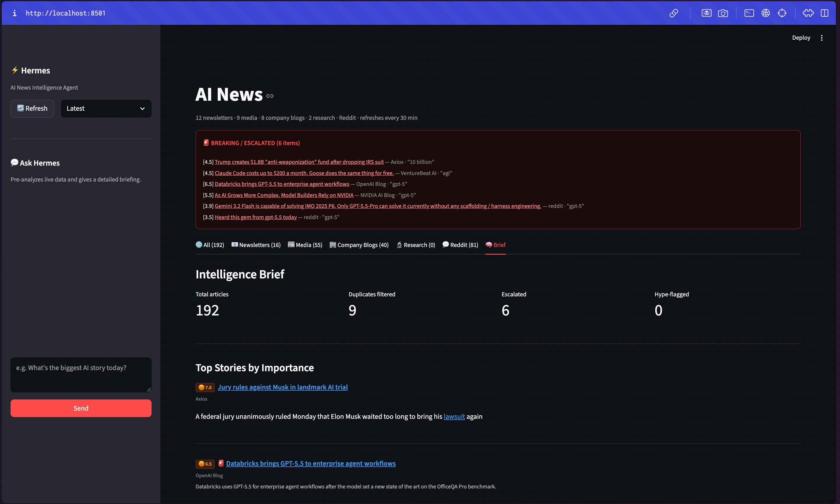Viewport: 840px width, 504px height.
Task: Click the globe icon in toolbar
Action: click(x=766, y=13)
